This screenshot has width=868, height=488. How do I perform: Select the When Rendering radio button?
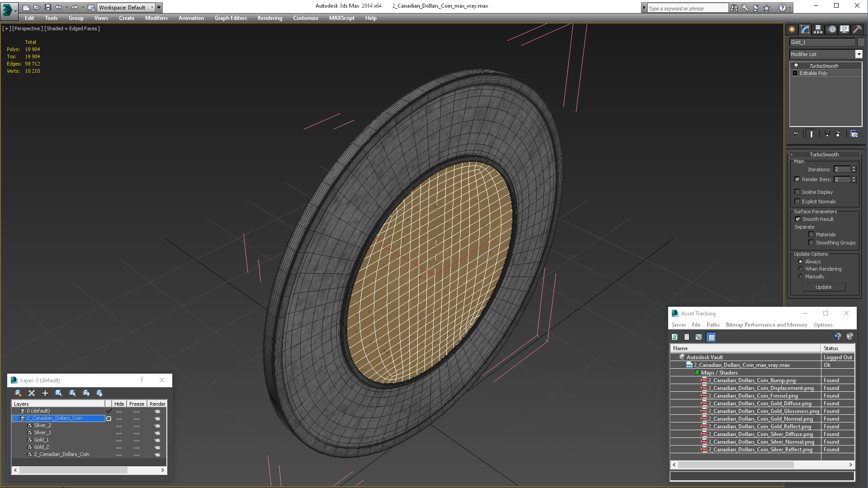click(800, 269)
